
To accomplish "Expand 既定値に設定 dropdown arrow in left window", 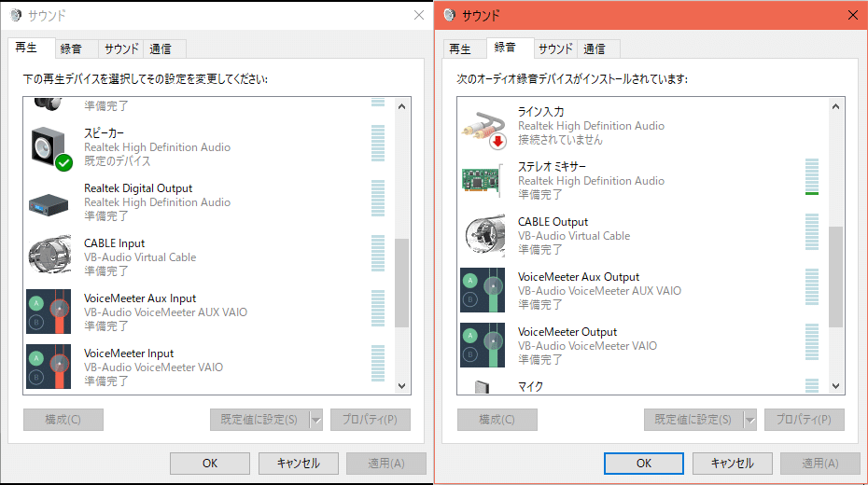I will 316,420.
